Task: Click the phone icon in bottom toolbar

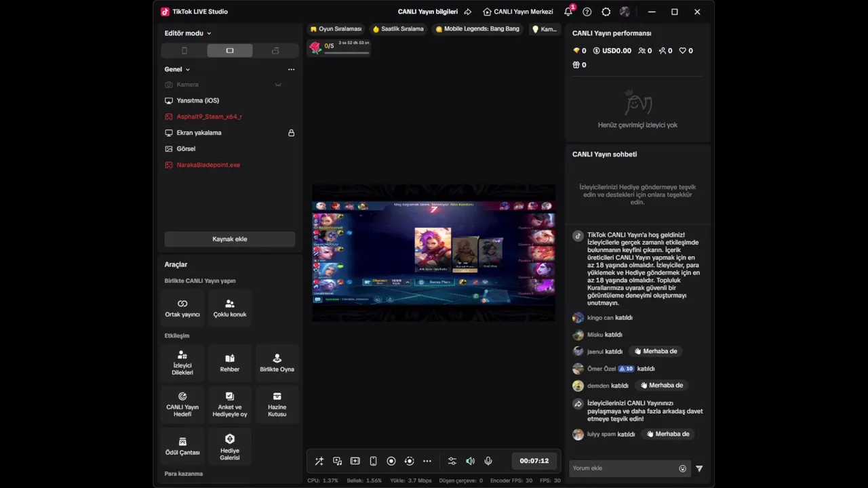Action: click(x=373, y=461)
